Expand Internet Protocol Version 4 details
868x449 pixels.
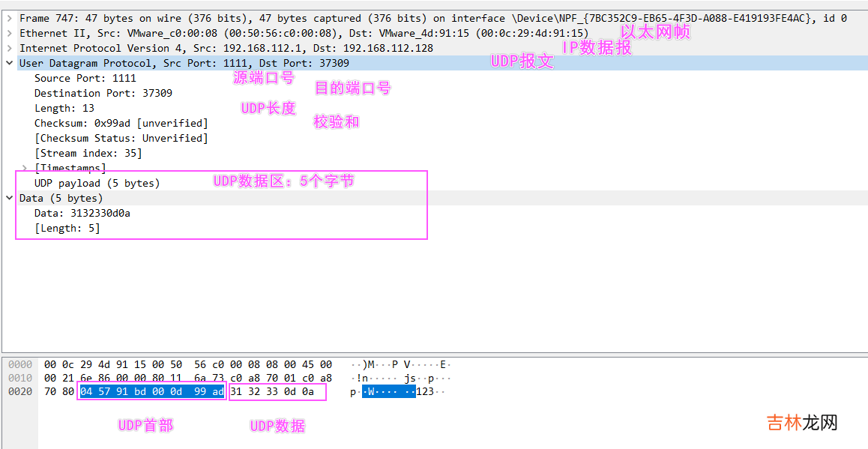point(9,48)
